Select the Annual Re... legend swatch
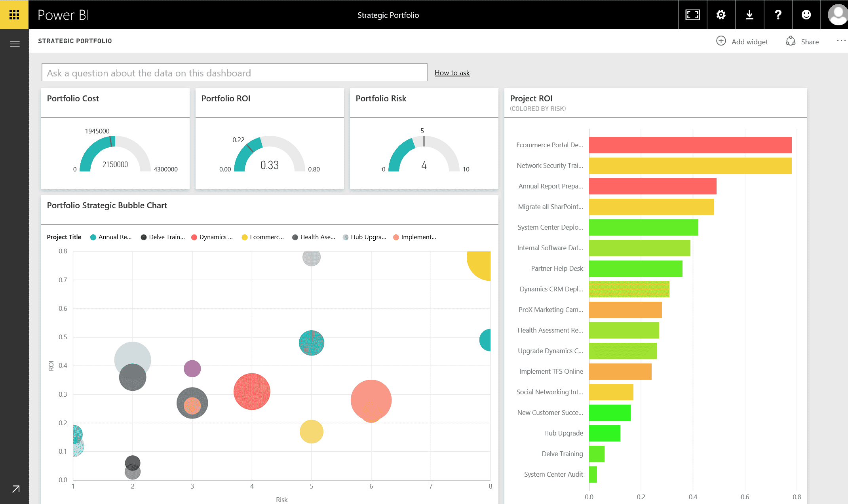This screenshot has width=848, height=504. click(93, 237)
